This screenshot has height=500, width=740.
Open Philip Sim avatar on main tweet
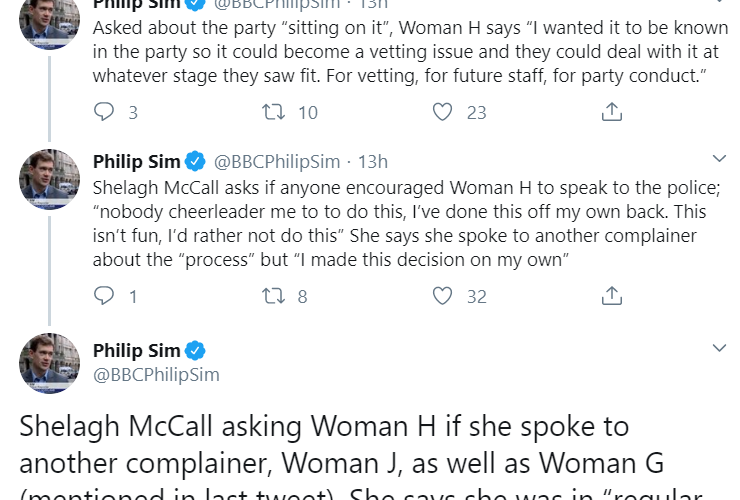click(x=50, y=362)
